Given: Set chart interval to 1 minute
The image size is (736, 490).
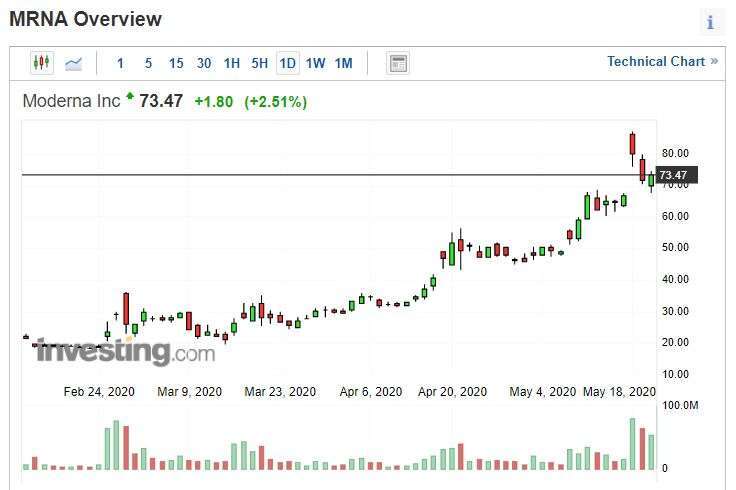Looking at the screenshot, I should click(x=120, y=63).
